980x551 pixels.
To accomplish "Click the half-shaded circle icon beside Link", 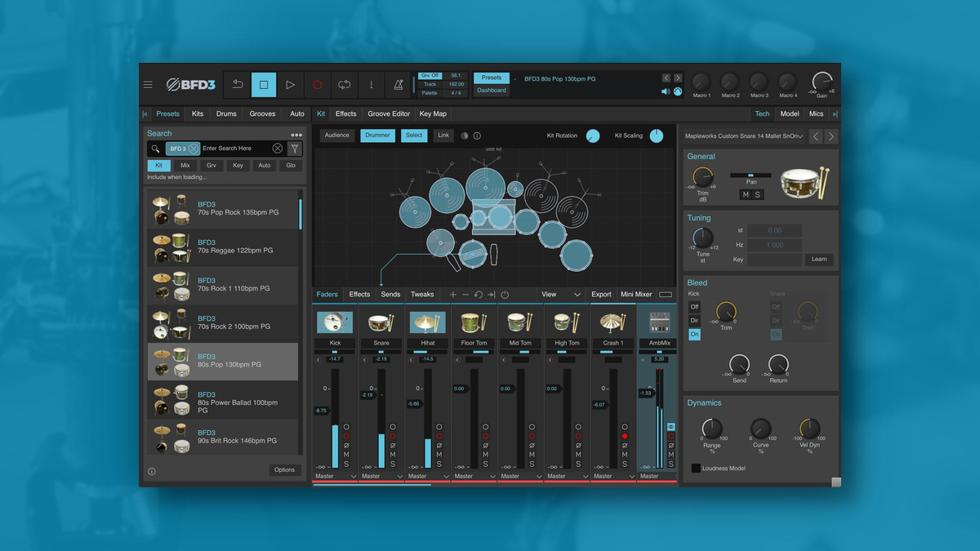I will point(465,136).
